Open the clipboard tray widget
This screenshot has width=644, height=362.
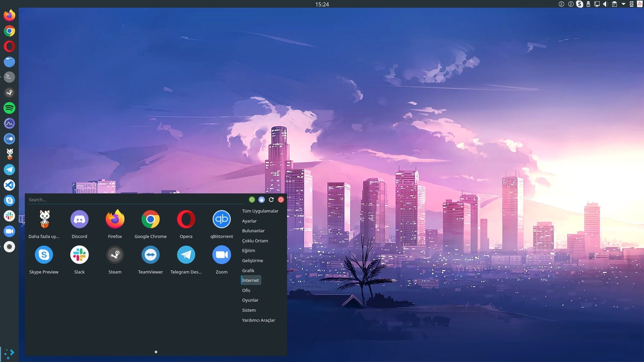[x=614, y=4]
